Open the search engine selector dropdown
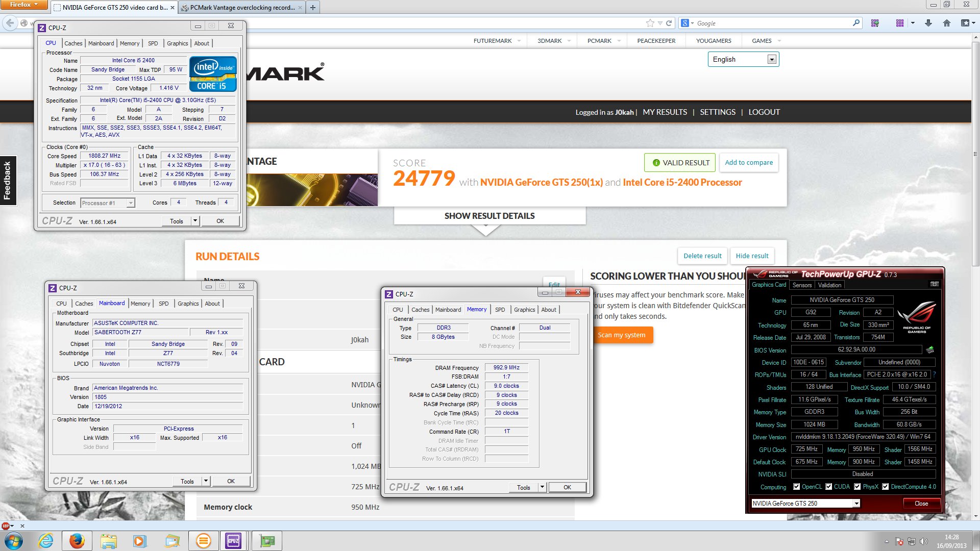 (688, 23)
